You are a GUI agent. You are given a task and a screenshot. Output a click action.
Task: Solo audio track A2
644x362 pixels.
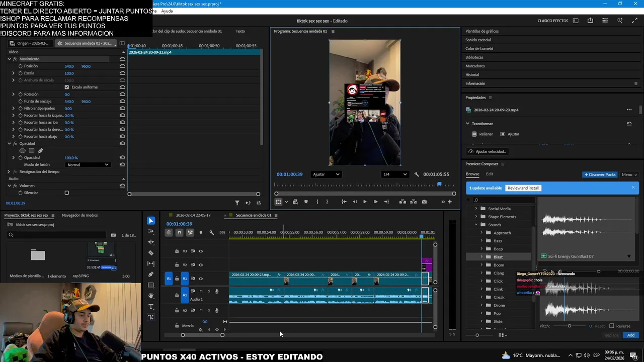(209, 310)
